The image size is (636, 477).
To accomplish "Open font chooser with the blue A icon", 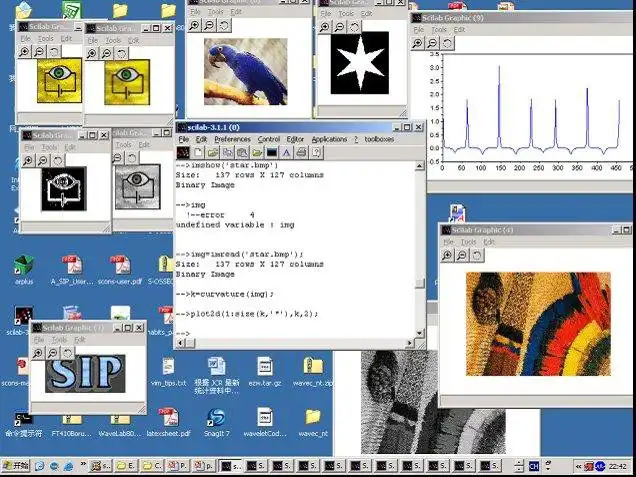I will (x=286, y=153).
